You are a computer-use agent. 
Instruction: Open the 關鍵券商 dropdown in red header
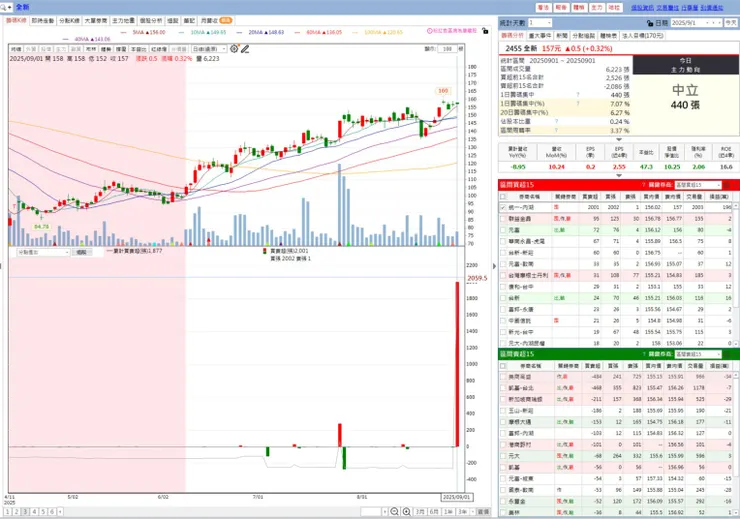698,185
